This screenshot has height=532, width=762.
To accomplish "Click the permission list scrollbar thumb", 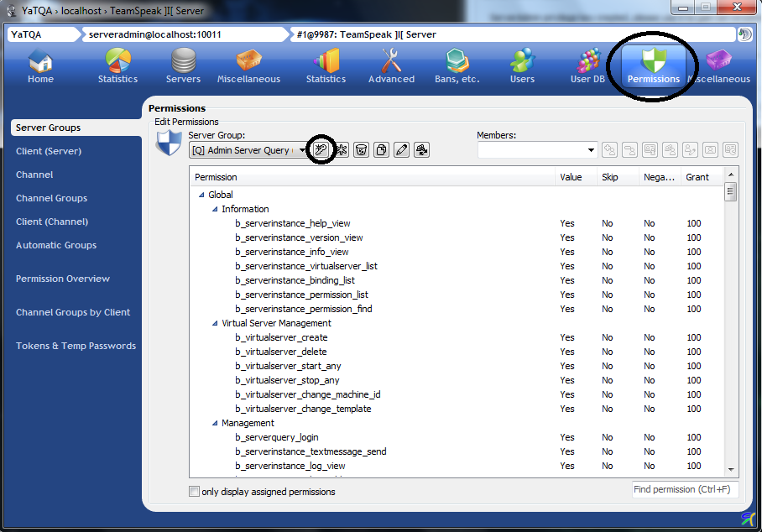I will click(x=730, y=192).
